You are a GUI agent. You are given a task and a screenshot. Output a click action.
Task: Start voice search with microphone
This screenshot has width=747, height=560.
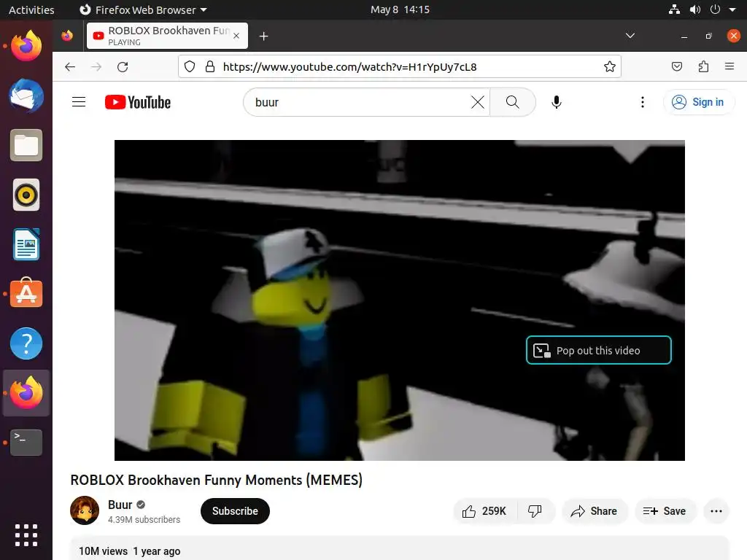coord(556,102)
